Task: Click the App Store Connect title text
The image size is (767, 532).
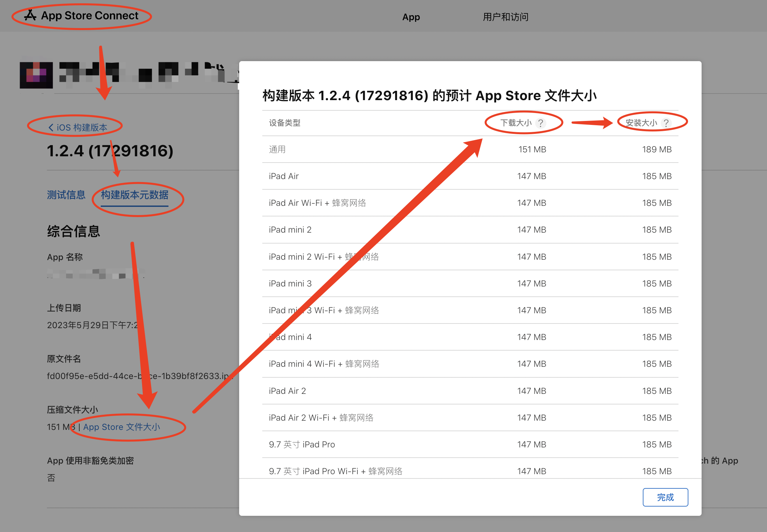Action: pyautogui.click(x=89, y=16)
